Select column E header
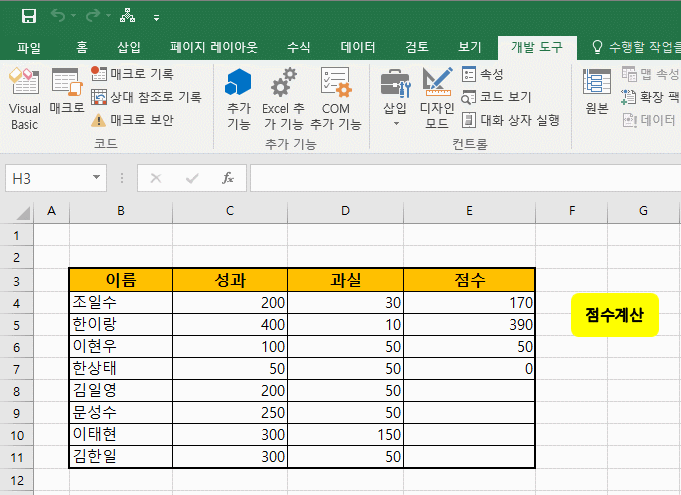Viewport: 681px width, 495px height. click(x=469, y=211)
